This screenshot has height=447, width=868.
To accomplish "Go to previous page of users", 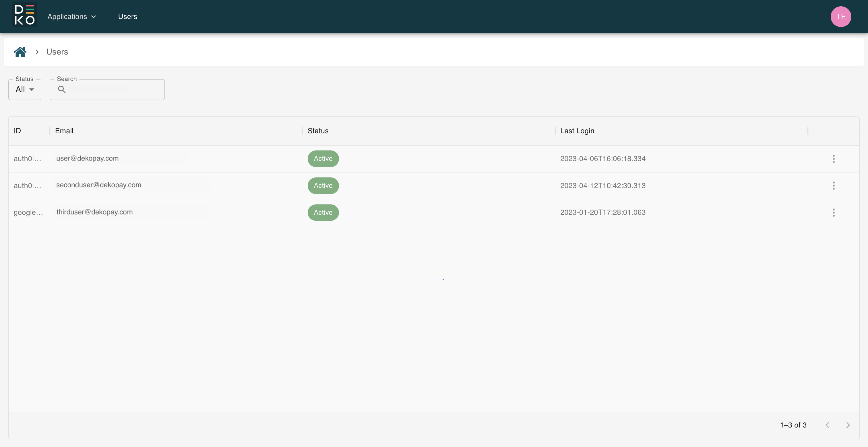I will tap(827, 425).
